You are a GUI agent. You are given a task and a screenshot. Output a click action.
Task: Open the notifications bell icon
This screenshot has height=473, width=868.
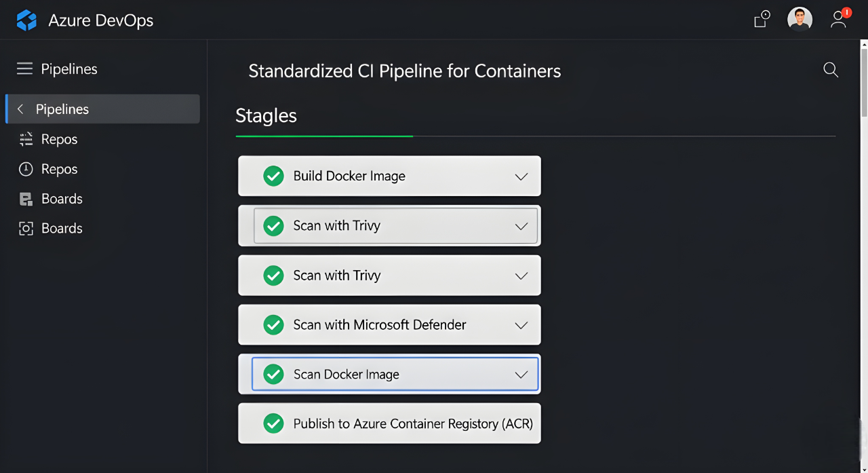[x=759, y=20]
